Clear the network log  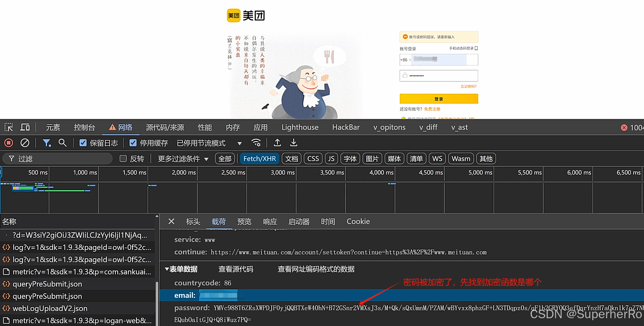[x=25, y=143]
